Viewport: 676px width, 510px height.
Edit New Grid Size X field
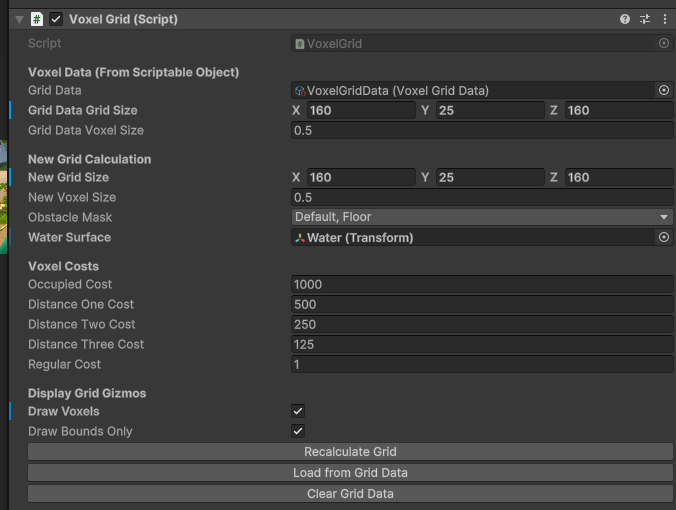(361, 177)
